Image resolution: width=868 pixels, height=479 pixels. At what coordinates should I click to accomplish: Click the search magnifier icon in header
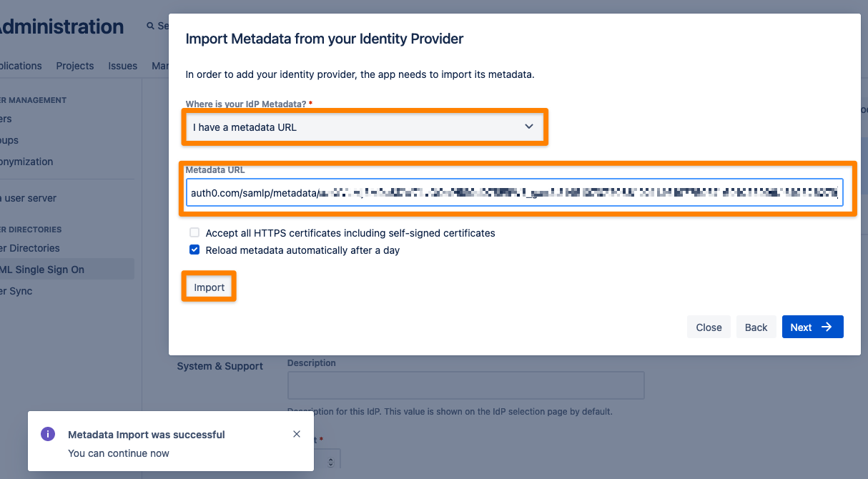[x=150, y=26]
